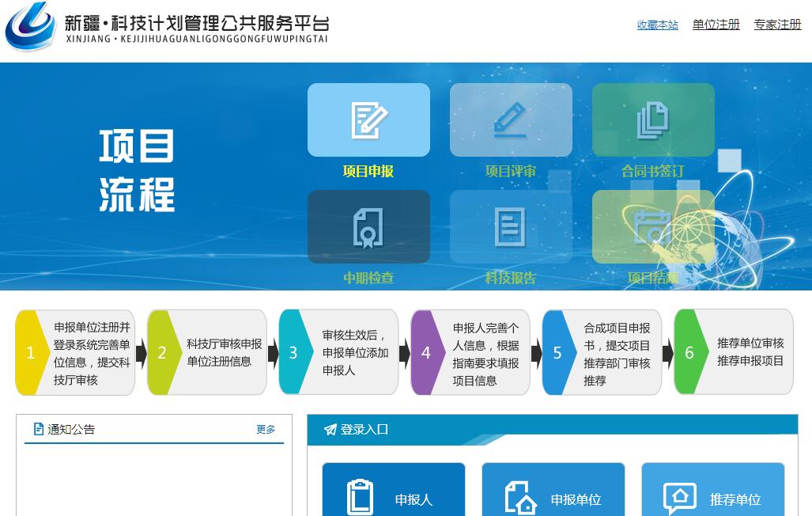812x516 pixels.
Task: Select step 5 合成项目申报书 box
Action: 602,353
